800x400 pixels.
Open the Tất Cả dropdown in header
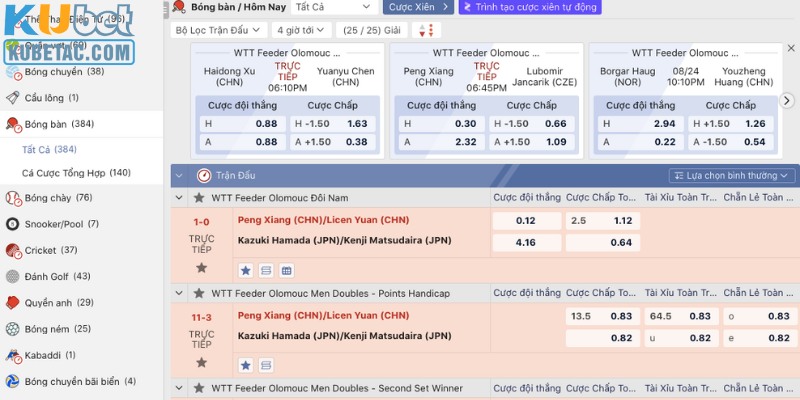click(x=335, y=7)
